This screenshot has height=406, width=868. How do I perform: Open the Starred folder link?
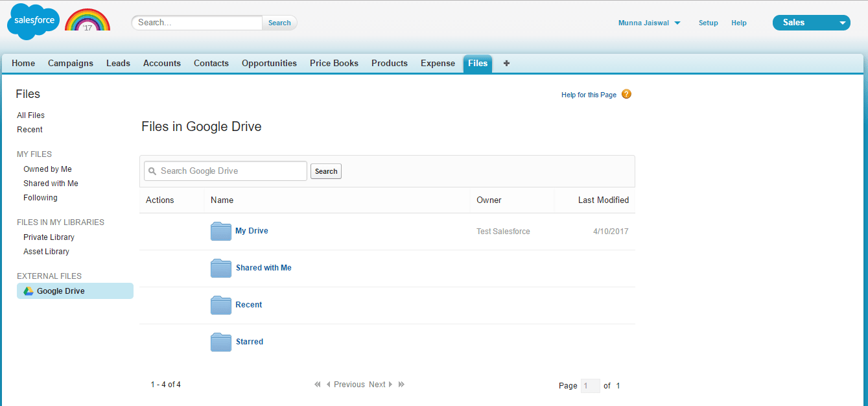[250, 342]
